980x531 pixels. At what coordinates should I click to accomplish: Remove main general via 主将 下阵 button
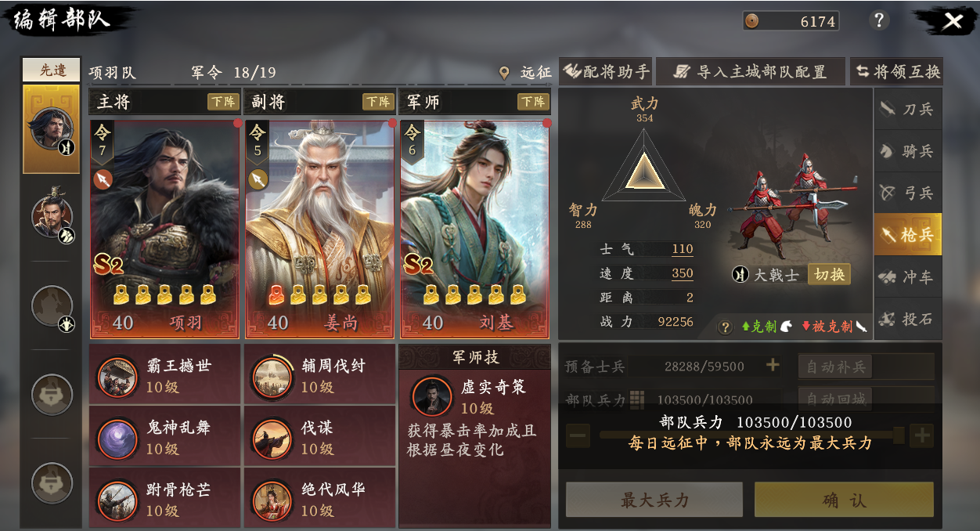point(223,102)
